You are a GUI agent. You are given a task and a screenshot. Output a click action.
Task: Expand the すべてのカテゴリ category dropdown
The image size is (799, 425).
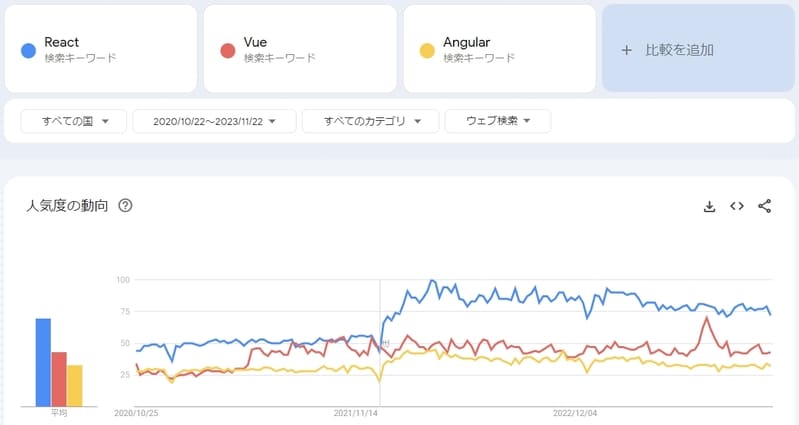[x=370, y=121]
